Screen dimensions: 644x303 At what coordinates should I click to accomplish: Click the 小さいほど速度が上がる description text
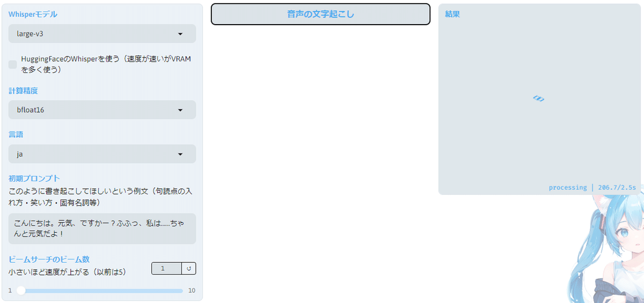tap(68, 272)
